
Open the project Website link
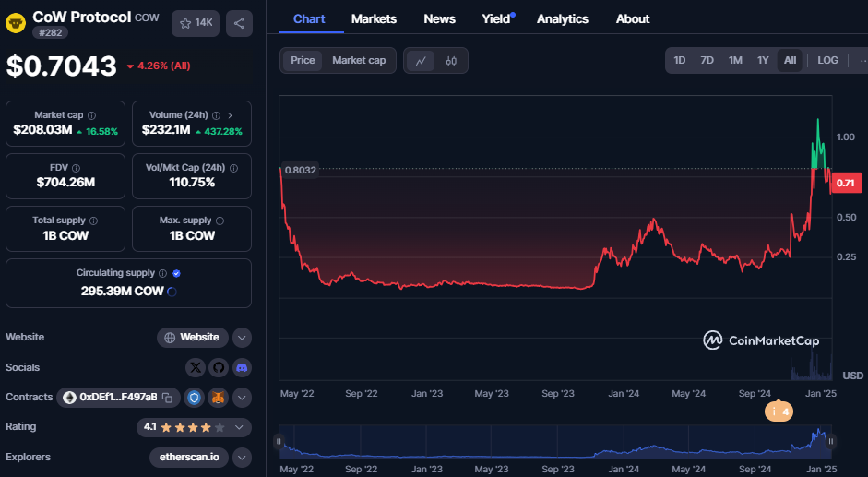coord(193,338)
